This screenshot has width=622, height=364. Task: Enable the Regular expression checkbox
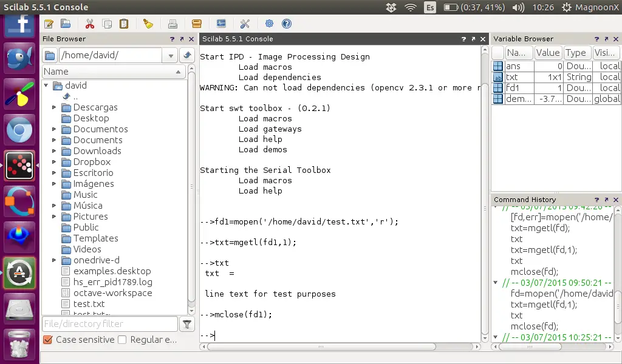[122, 340]
